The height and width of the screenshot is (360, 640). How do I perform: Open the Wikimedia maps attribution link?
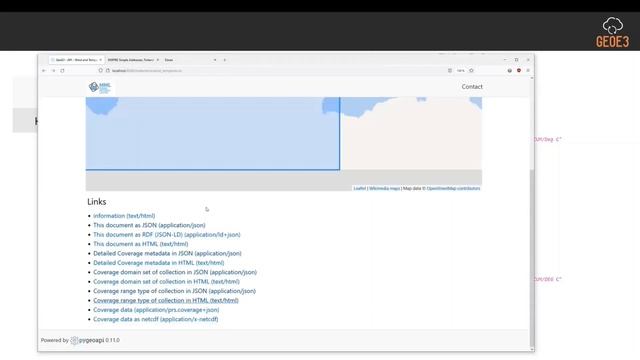(384, 188)
